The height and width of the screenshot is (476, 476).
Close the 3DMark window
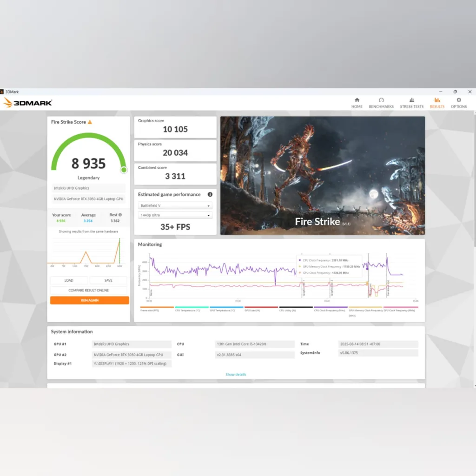[x=469, y=92]
